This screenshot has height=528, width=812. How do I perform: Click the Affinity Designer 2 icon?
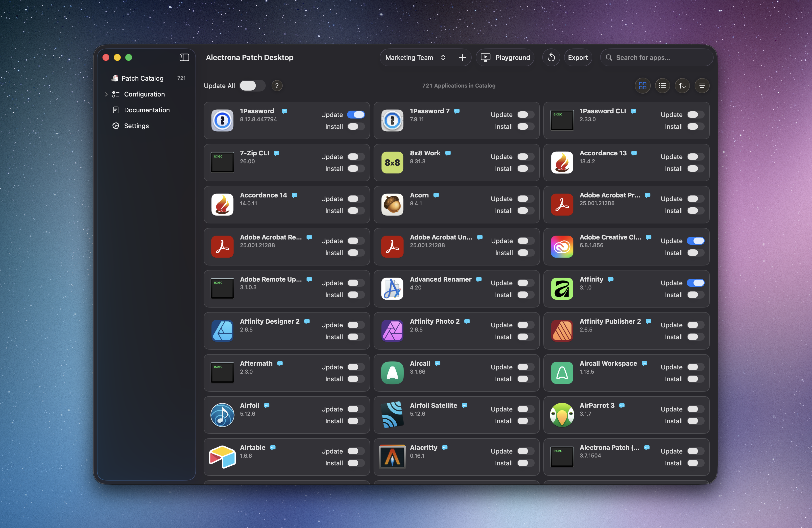click(222, 331)
